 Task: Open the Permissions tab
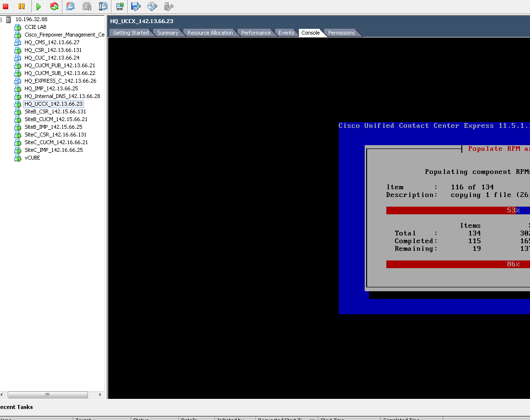point(341,33)
